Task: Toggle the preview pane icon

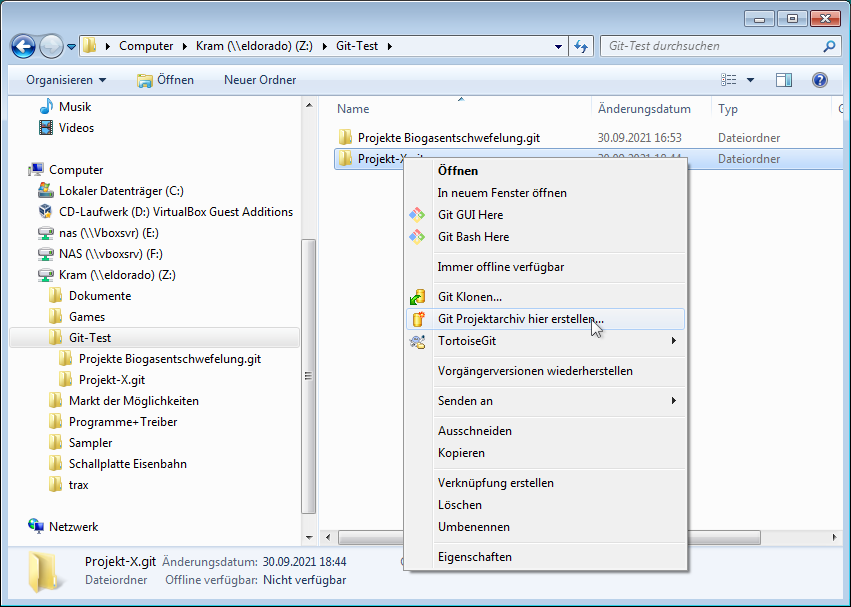Action: [x=784, y=80]
